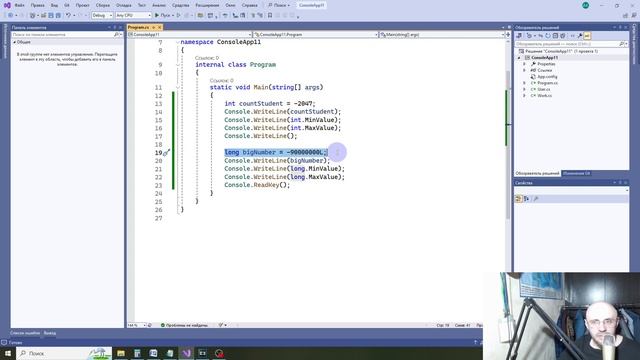The width and height of the screenshot is (640, 360).
Task: Click in the Toolbox search field
Action: click(62, 35)
